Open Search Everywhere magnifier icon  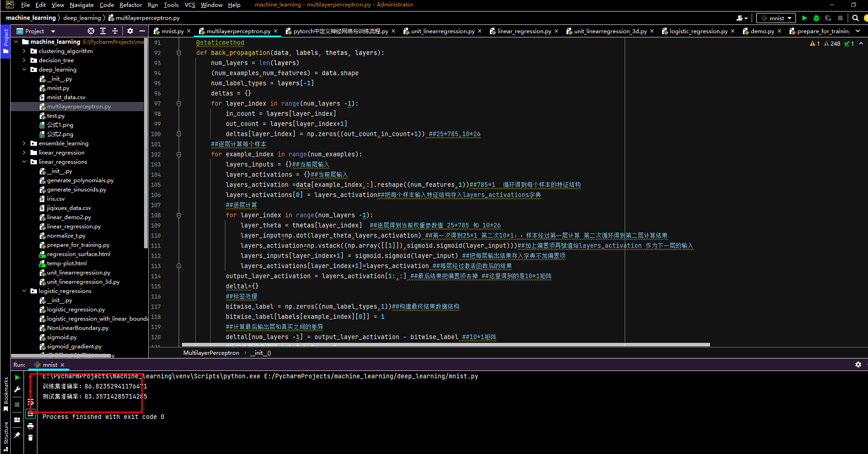(x=856, y=18)
